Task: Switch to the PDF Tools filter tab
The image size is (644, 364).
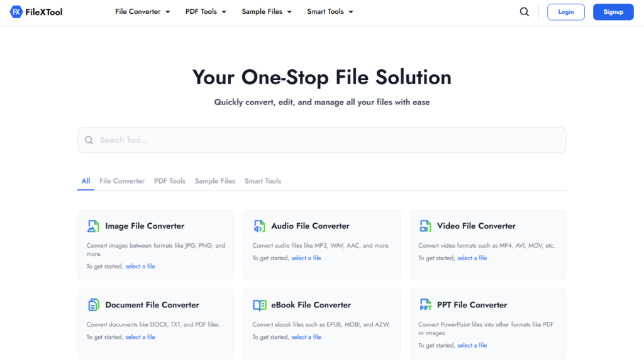Action: pos(169,181)
